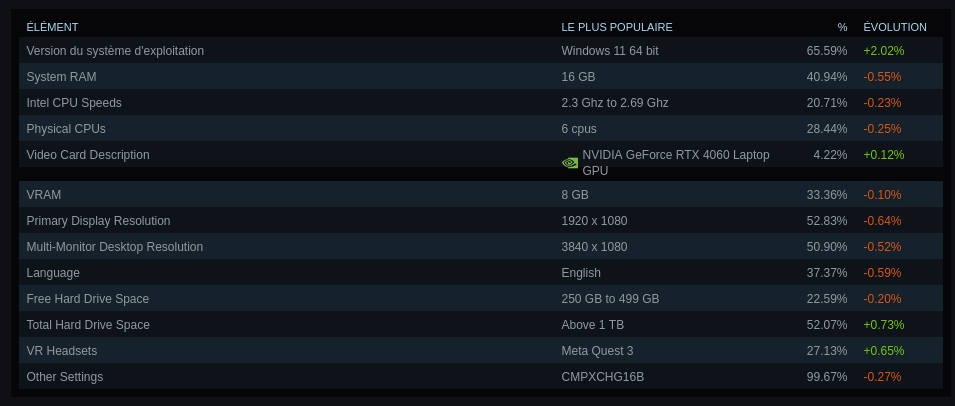This screenshot has height=406, width=955.
Task: Click the LE PLUS POPULAIRE column header
Action: pyautogui.click(x=617, y=27)
